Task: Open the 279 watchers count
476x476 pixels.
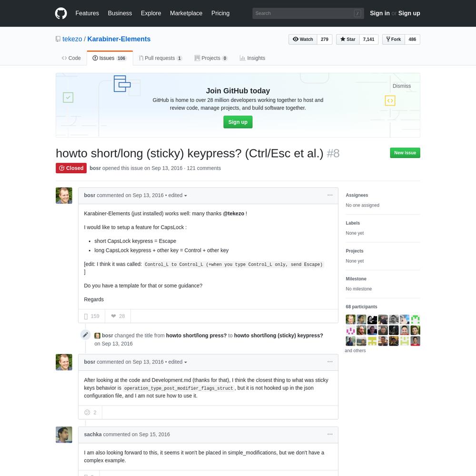Action: [325, 40]
